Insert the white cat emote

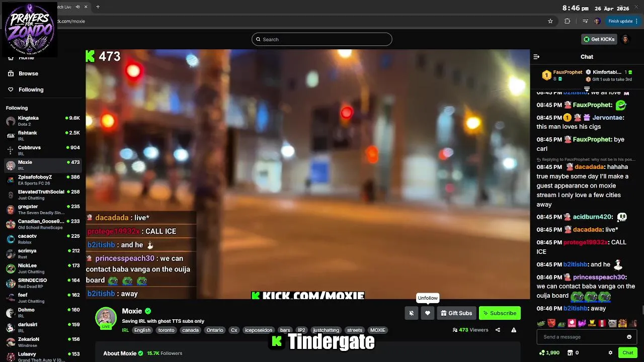[x=612, y=323]
